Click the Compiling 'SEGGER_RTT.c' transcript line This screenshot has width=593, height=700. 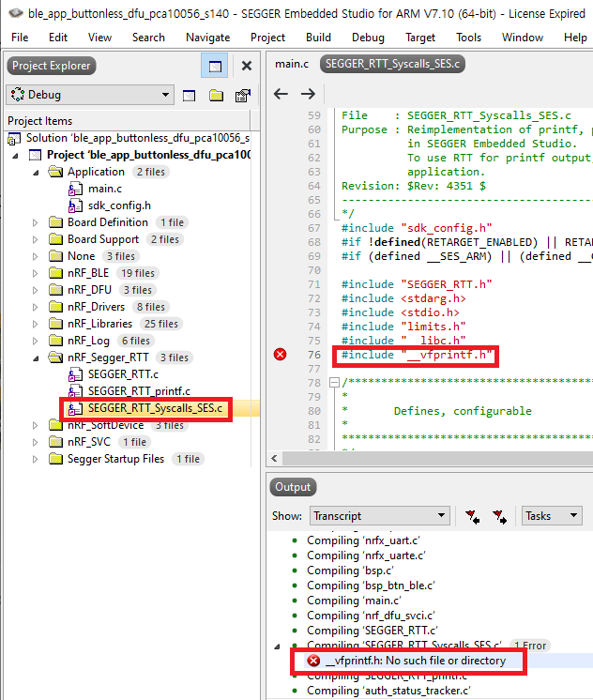pyautogui.click(x=372, y=631)
